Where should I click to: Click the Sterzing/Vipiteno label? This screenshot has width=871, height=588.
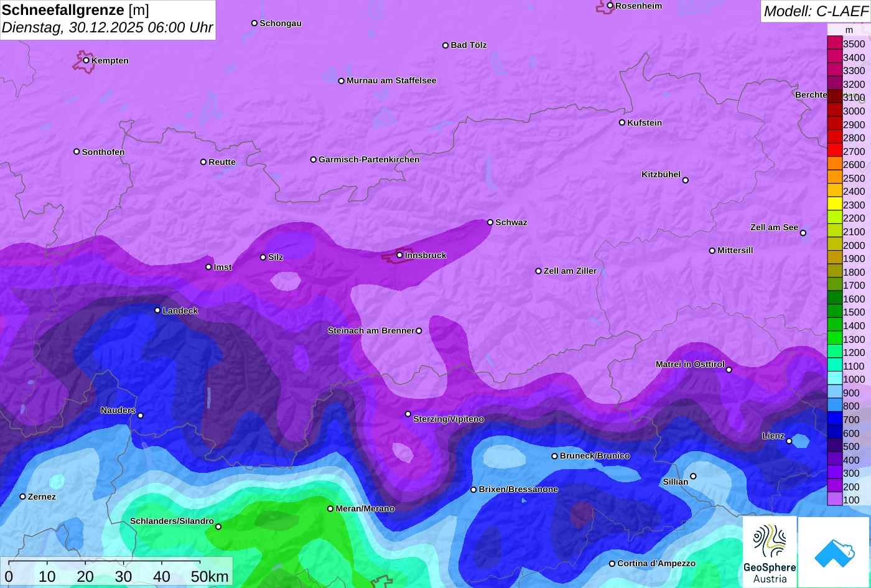pos(449,419)
